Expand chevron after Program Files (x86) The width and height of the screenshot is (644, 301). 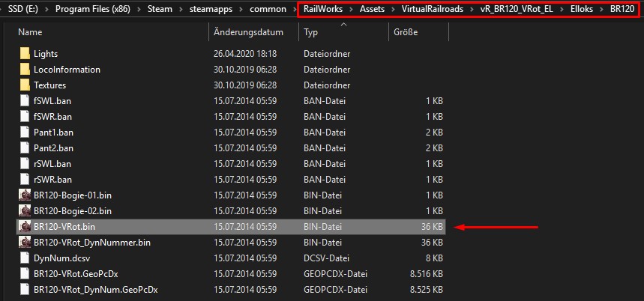pos(139,10)
